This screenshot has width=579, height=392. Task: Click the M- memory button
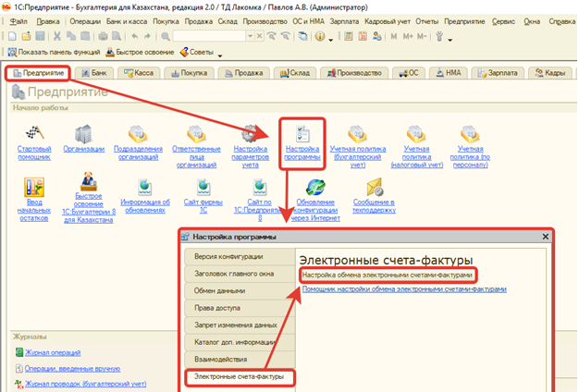(x=422, y=36)
